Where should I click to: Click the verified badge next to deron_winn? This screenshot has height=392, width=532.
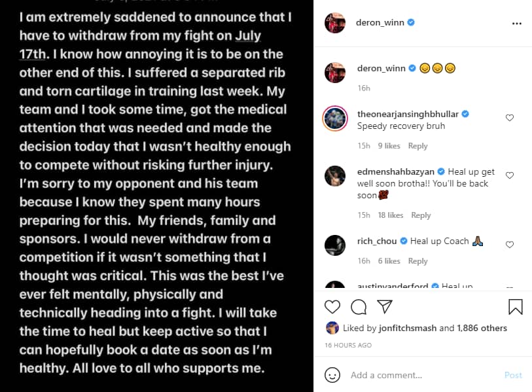coord(410,22)
